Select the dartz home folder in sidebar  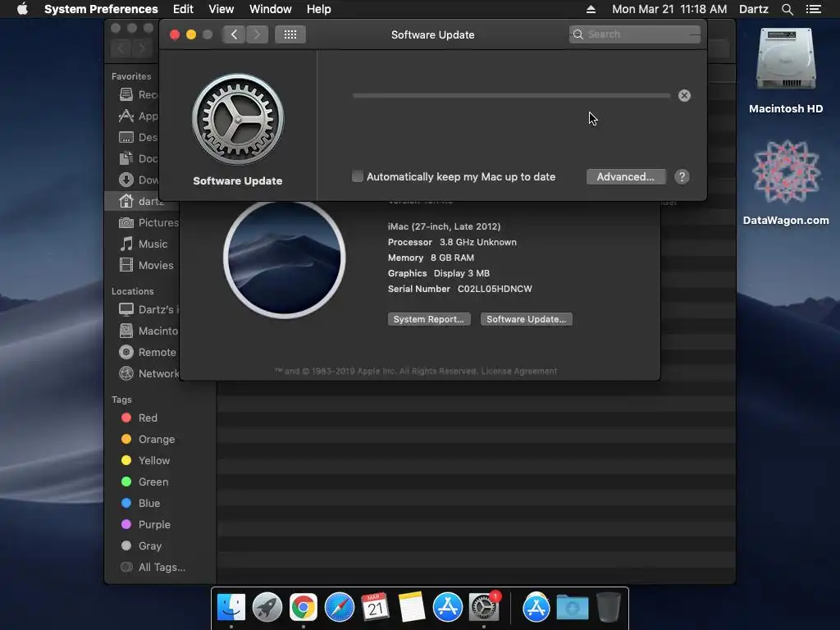tap(141, 202)
